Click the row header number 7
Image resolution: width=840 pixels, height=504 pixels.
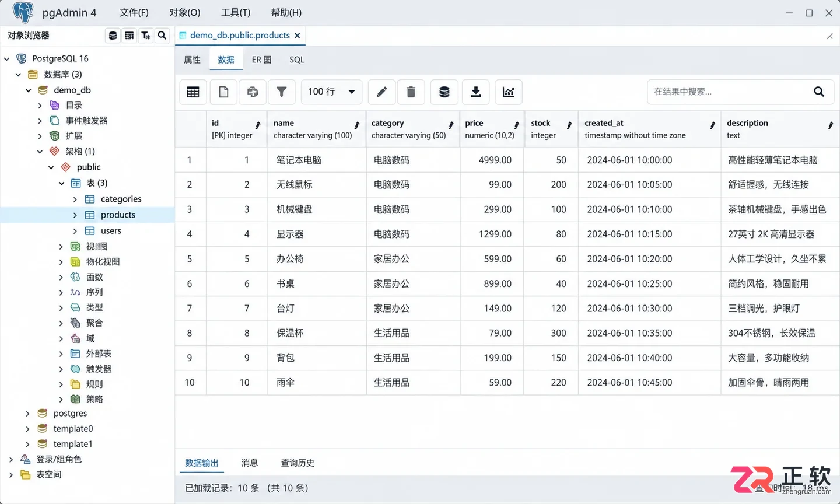(190, 309)
